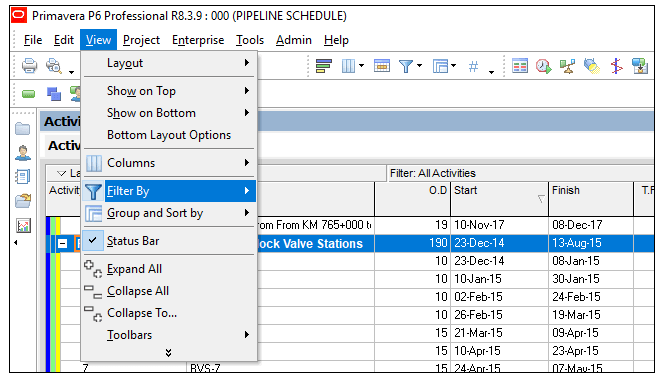Click the Finish column header

point(591,199)
